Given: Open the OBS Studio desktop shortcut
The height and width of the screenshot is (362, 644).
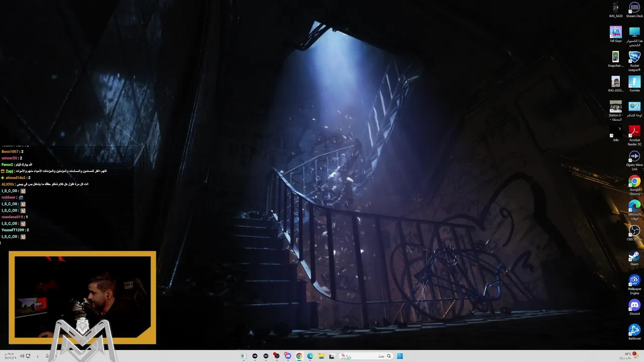Looking at the screenshot, I should pyautogui.click(x=634, y=233).
